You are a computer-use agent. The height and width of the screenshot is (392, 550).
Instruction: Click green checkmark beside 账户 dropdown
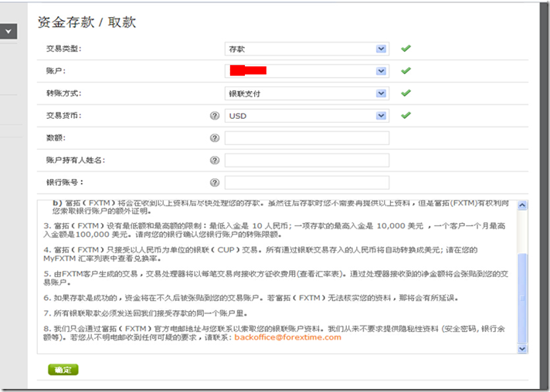tap(406, 71)
